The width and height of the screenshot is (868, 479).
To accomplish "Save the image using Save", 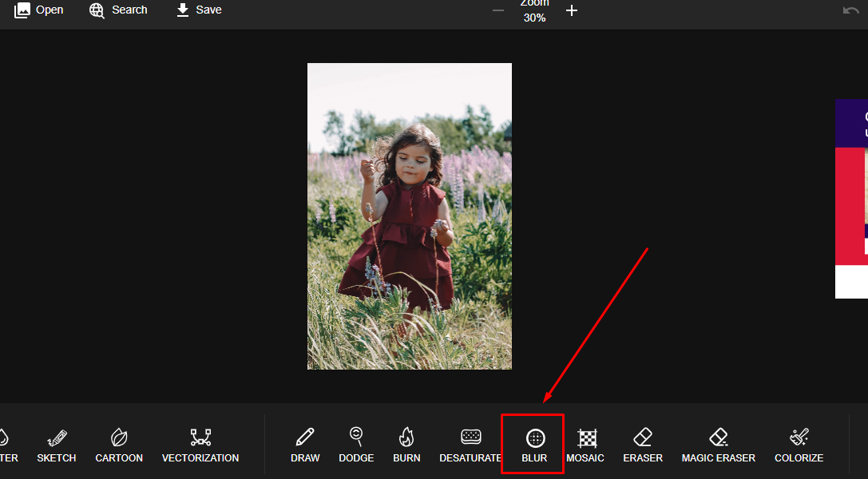I will (x=199, y=10).
